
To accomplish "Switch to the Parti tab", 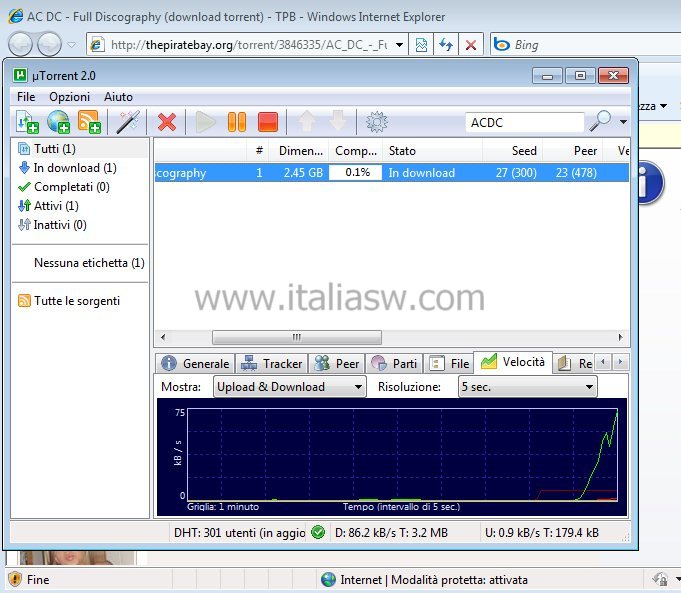I will click(394, 363).
